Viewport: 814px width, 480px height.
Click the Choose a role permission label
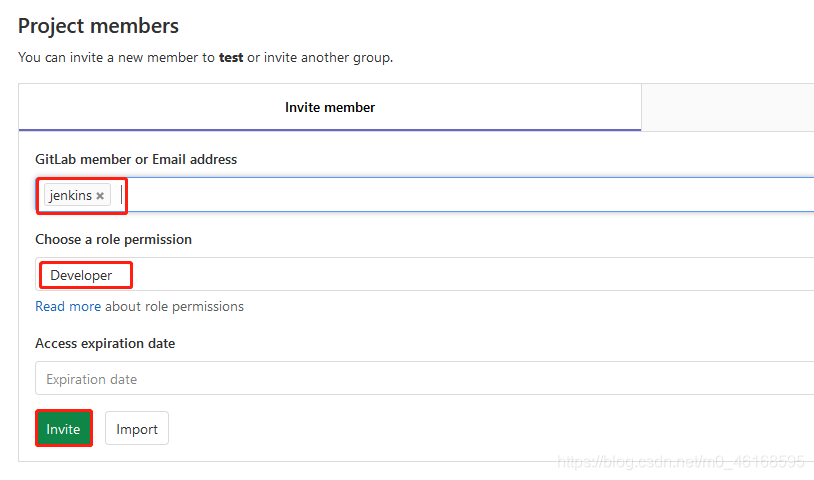113,239
